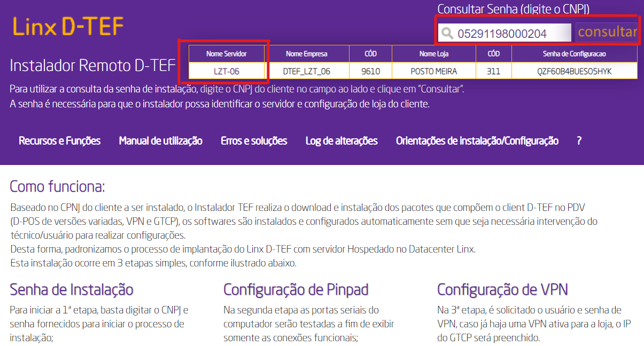Open Log de alterações menu
Image resolution: width=644 pixels, height=346 pixels.
click(342, 141)
